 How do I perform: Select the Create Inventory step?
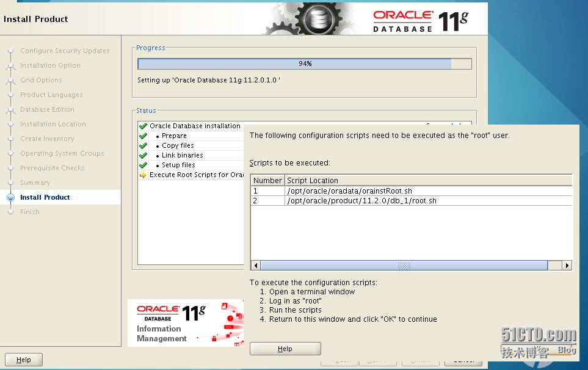(47, 139)
